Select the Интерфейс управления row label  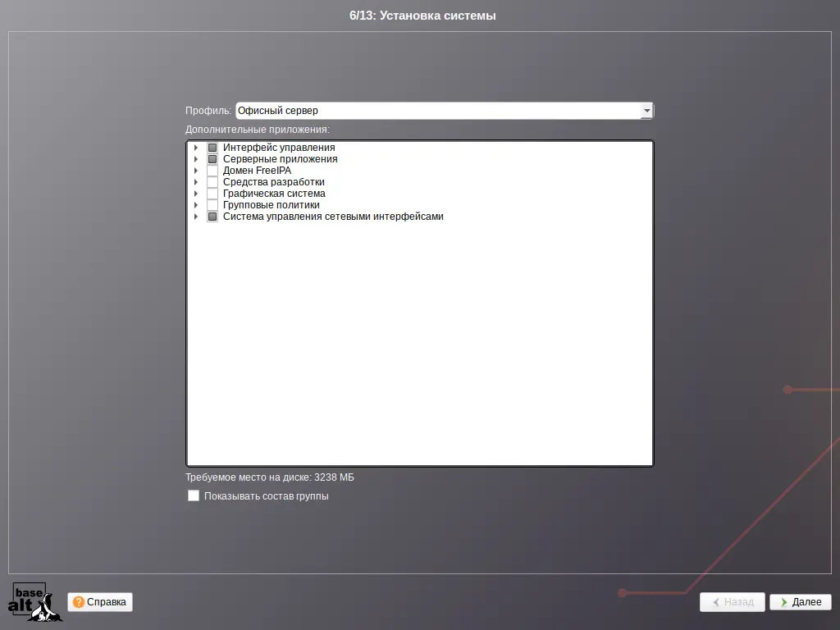point(279,148)
